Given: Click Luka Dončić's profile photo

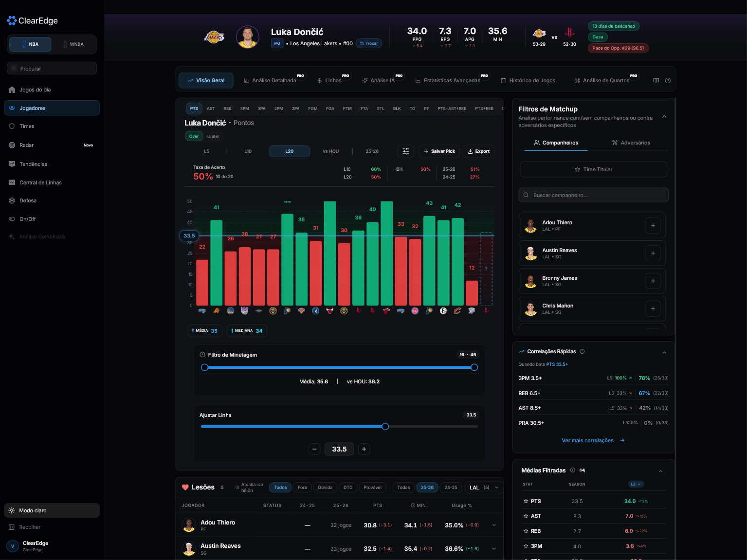Looking at the screenshot, I should (x=248, y=37).
